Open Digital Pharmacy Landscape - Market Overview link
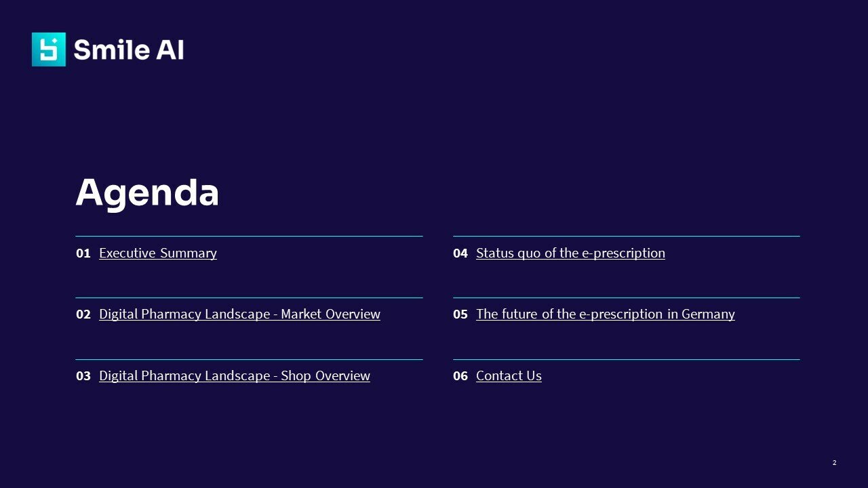 pos(239,314)
